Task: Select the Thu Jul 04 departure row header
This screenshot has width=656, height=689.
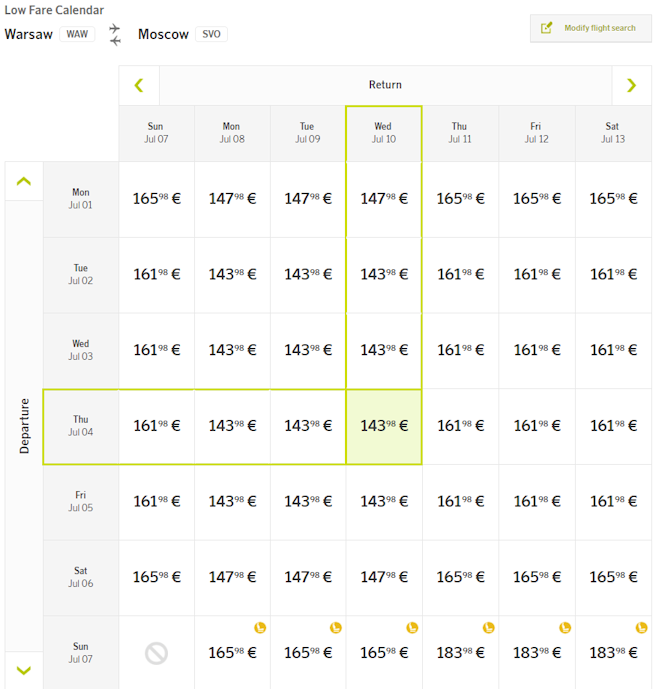Action: tap(81, 426)
